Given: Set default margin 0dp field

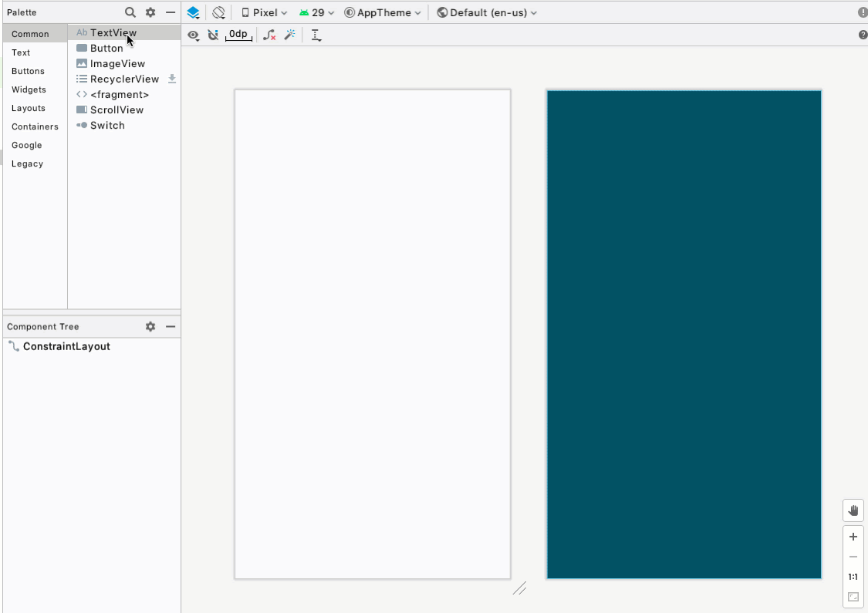Looking at the screenshot, I should (238, 35).
